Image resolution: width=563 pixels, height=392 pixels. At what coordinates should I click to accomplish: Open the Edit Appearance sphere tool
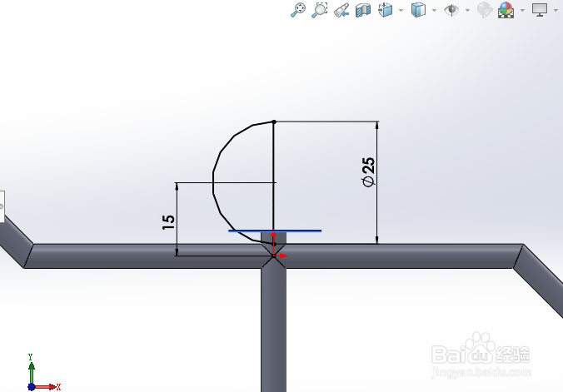[x=485, y=10]
